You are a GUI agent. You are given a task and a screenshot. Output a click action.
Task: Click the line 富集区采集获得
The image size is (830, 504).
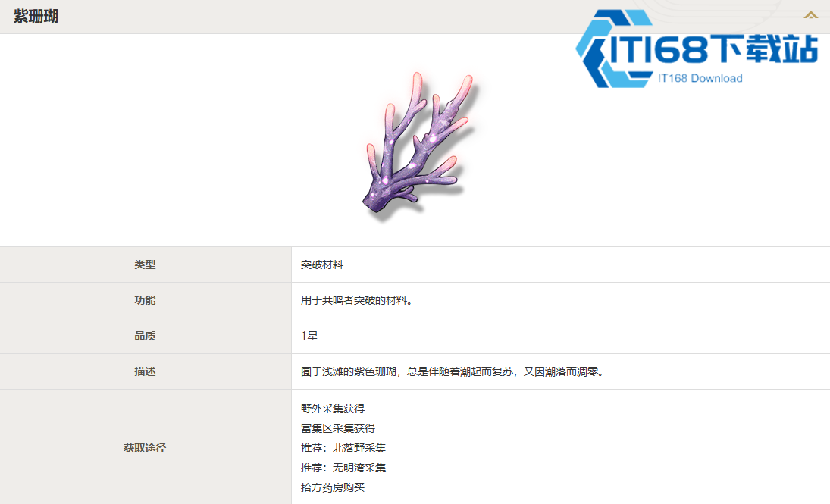tap(338, 428)
